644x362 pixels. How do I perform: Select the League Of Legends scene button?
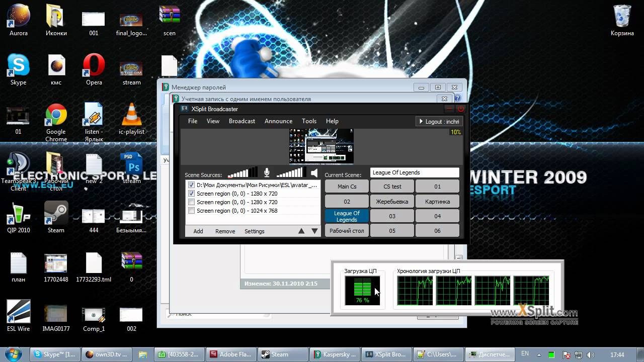[x=347, y=216]
